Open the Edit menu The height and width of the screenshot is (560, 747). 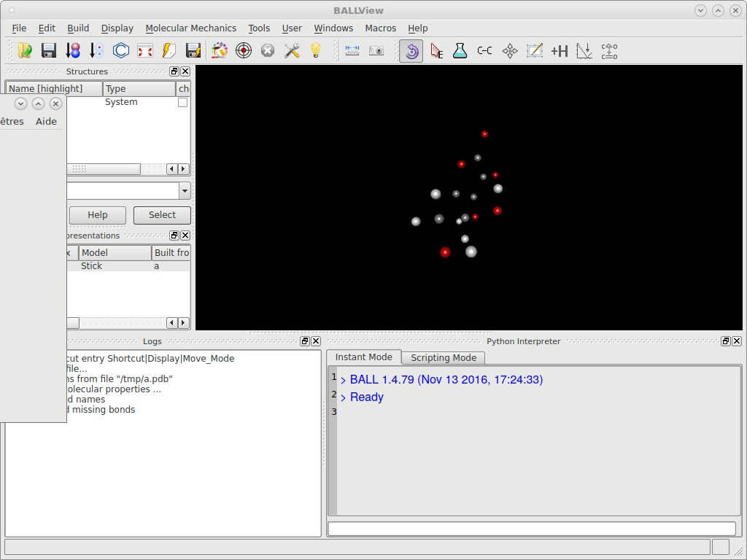coord(47,28)
